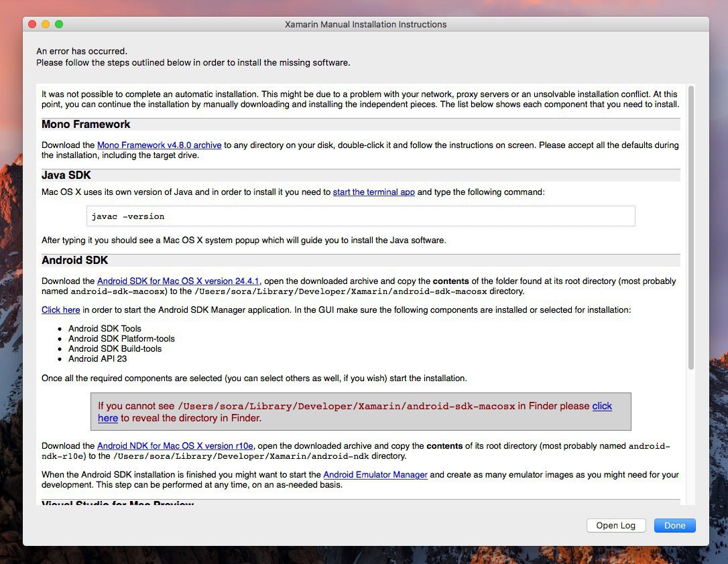Click the 'start the terminal app' link
728x564 pixels.
point(373,192)
